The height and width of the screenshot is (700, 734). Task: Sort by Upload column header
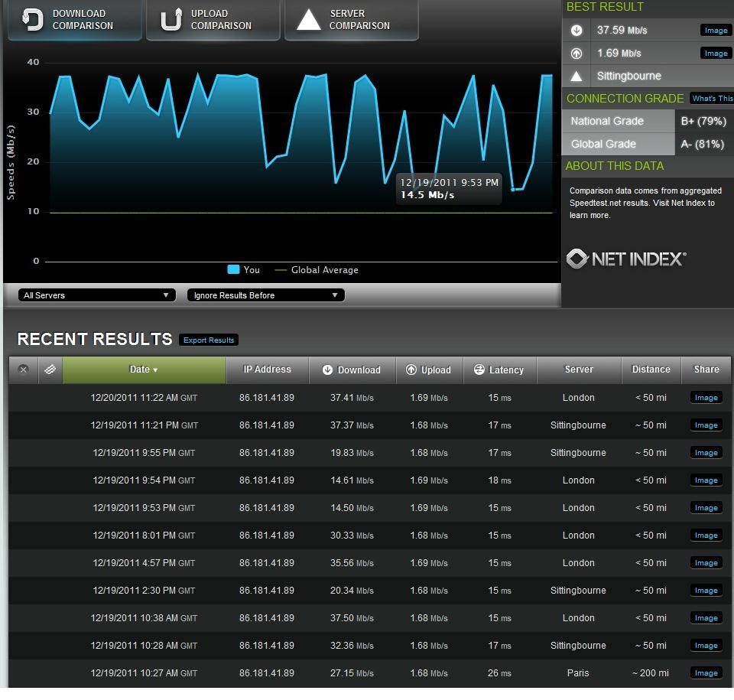[x=429, y=370]
